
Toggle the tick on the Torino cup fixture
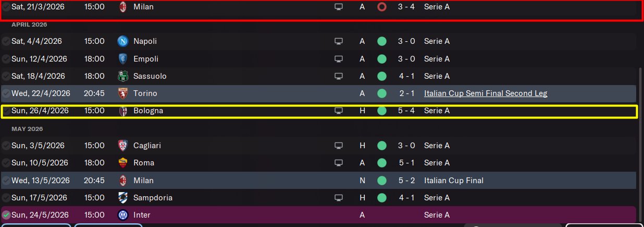(x=6, y=93)
